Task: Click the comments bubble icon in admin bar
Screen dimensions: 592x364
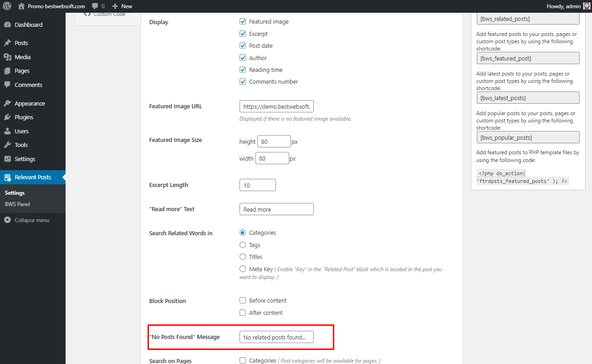Action: pyautogui.click(x=95, y=6)
